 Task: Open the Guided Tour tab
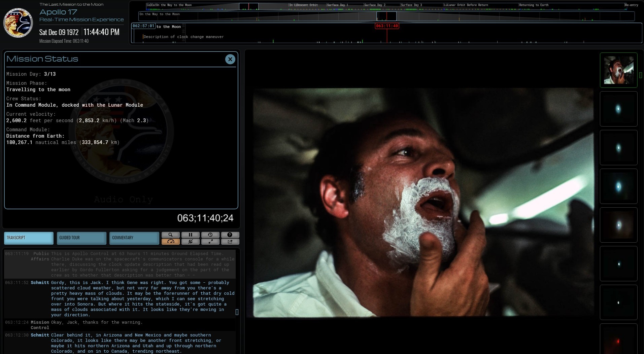point(81,238)
